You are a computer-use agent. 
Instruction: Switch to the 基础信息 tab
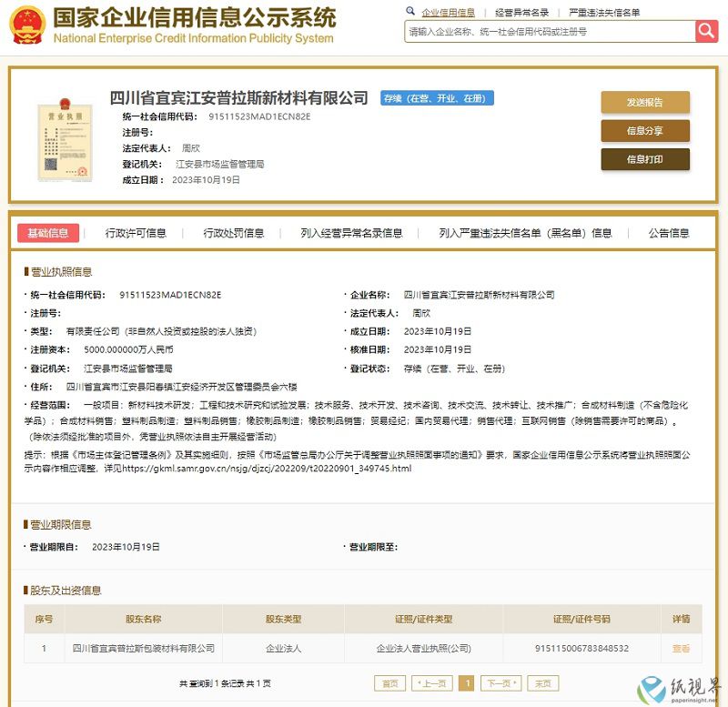(x=48, y=233)
